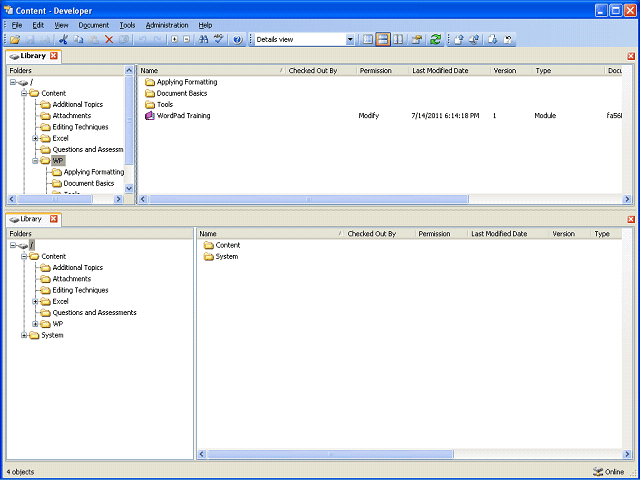
Task: Select Tools folder in upper file list
Action: 159,104
